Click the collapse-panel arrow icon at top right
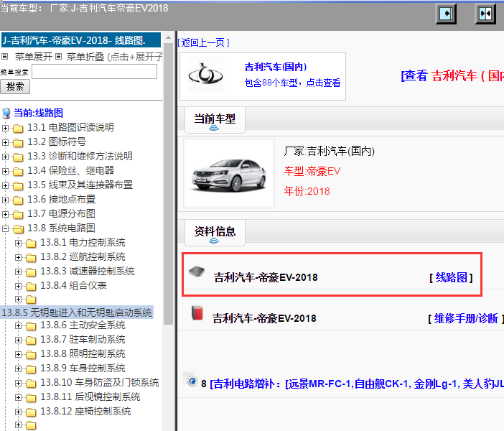Screen dimensions: 504x431 [446, 14]
